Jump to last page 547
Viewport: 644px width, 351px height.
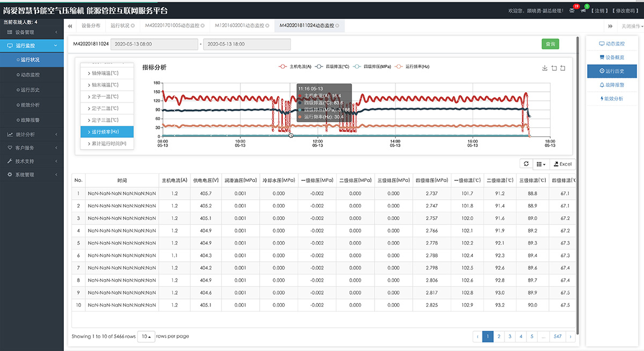point(558,337)
